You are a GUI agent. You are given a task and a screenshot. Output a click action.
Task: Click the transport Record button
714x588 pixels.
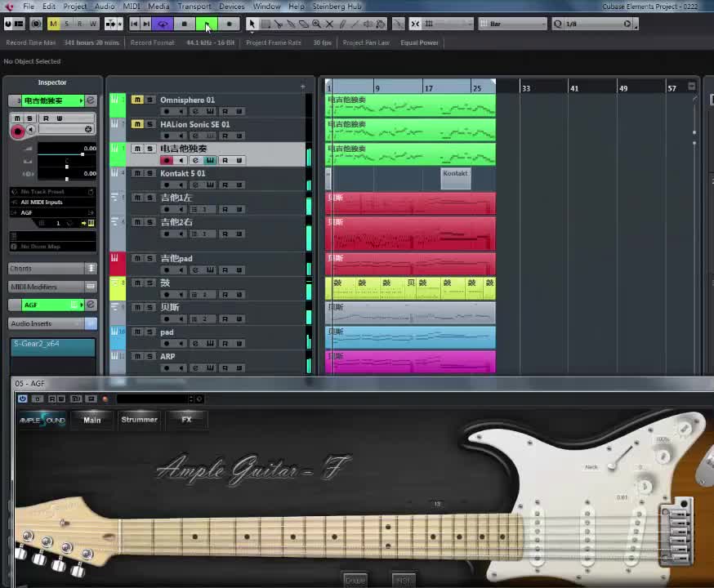coord(229,24)
